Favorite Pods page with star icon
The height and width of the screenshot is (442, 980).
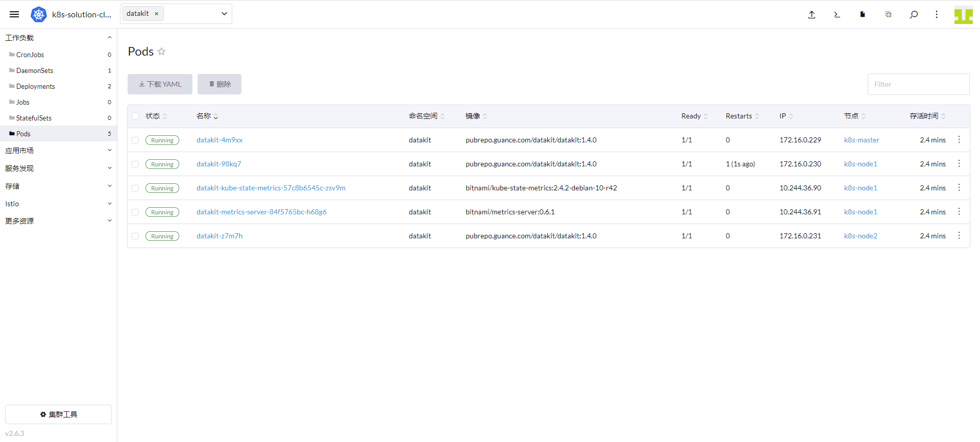162,52
